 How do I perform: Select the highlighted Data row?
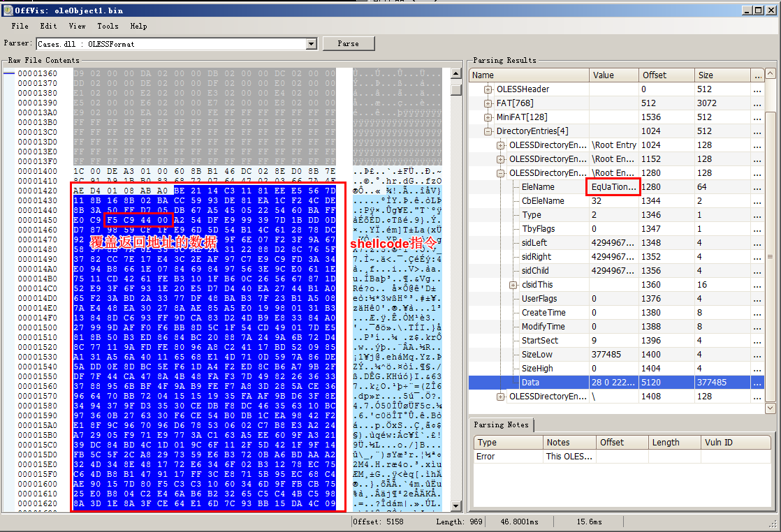point(617,382)
